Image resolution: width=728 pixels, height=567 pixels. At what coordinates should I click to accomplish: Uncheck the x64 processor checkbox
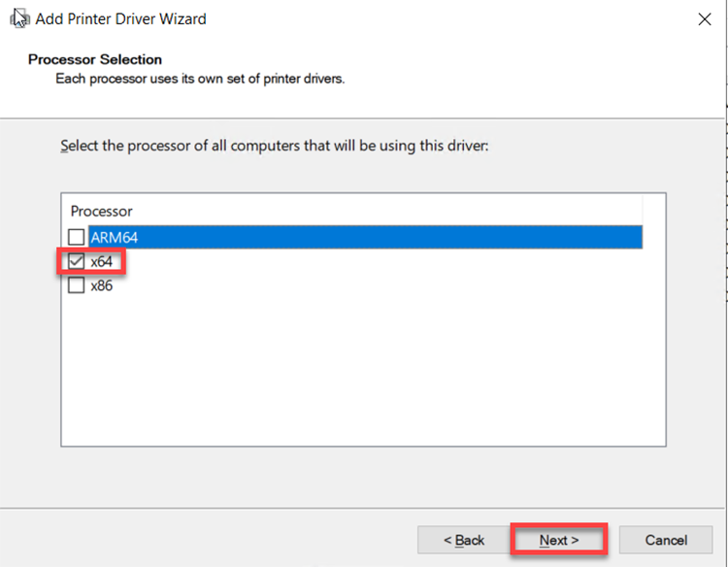(77, 261)
